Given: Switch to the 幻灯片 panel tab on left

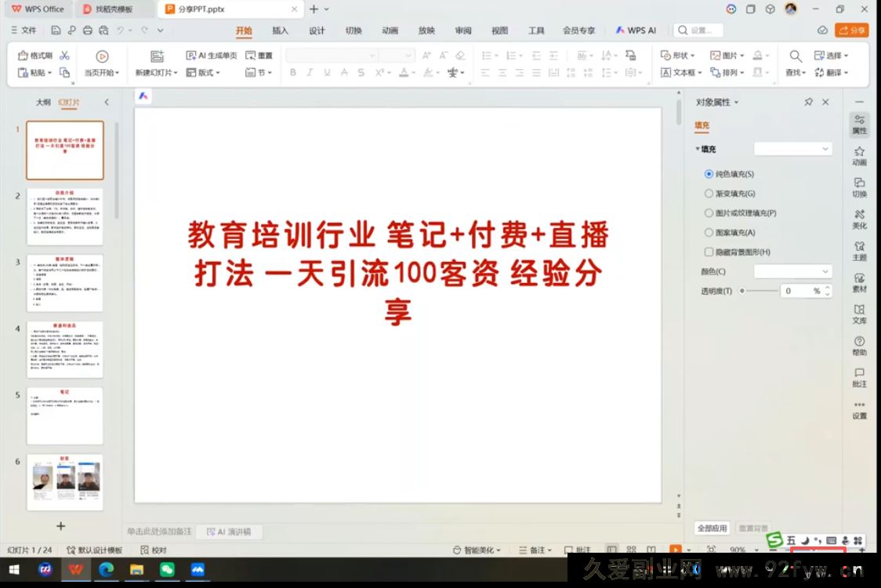Looking at the screenshot, I should tap(71, 101).
